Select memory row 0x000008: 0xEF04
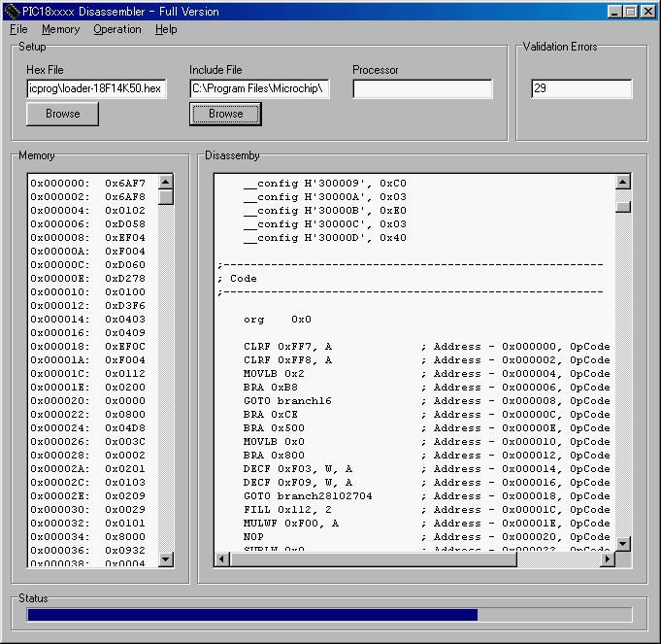This screenshot has width=661, height=644. click(x=87, y=237)
